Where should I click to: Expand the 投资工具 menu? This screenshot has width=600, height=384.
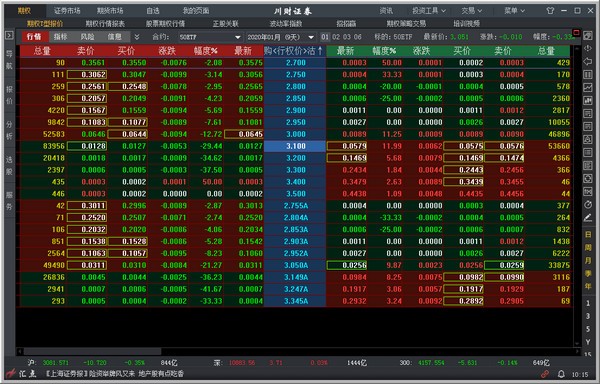click(x=429, y=11)
